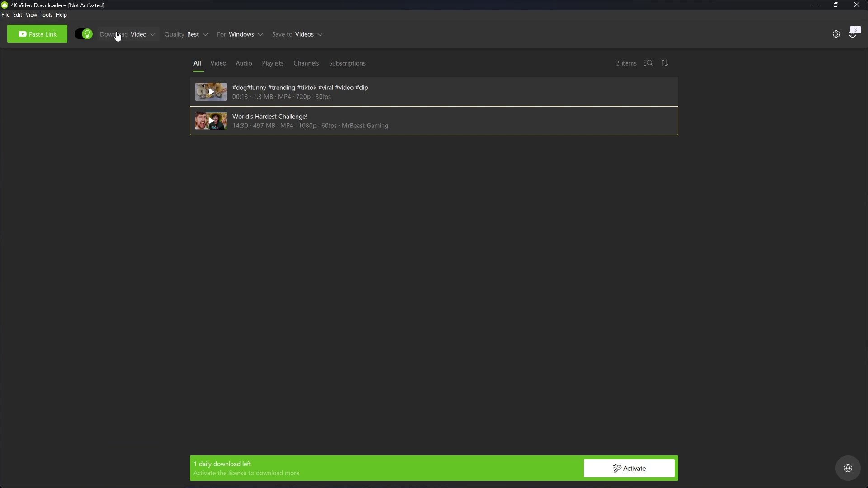Switch to the Playlists tab

pyautogui.click(x=273, y=63)
